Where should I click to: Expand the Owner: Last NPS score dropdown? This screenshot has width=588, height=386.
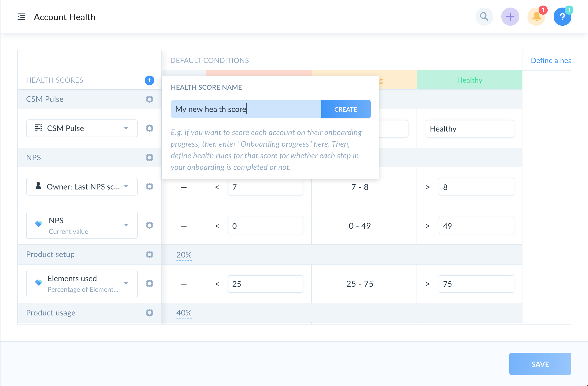(x=126, y=187)
